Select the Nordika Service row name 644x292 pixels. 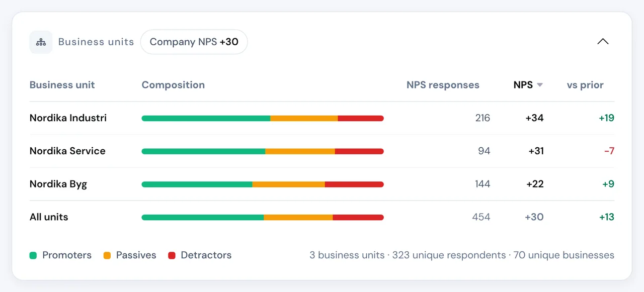(67, 151)
